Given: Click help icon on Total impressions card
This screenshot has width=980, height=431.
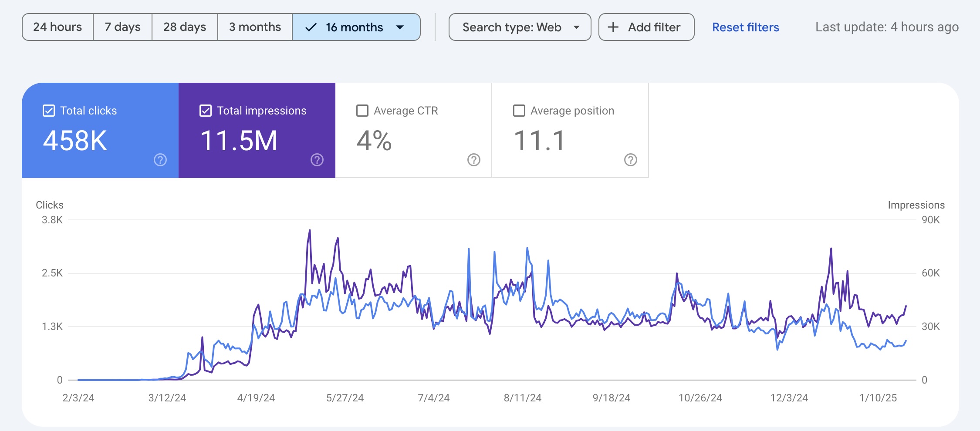Looking at the screenshot, I should coord(317,160).
